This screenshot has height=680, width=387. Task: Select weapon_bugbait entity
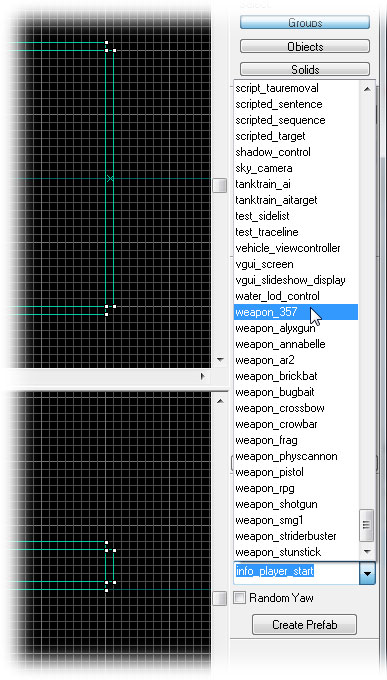[296, 392]
